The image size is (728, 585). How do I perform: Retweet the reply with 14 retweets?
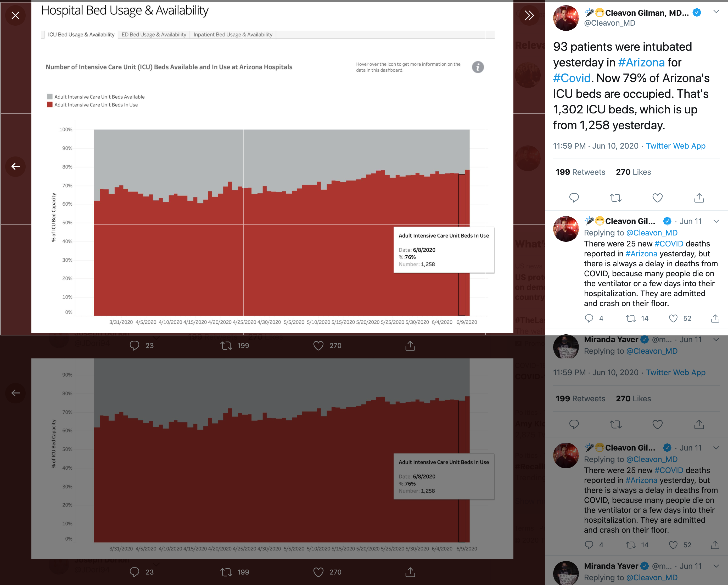631,318
